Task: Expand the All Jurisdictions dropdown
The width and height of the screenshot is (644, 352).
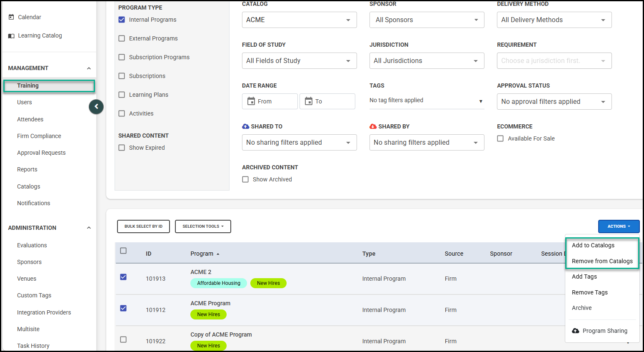Action: point(427,61)
